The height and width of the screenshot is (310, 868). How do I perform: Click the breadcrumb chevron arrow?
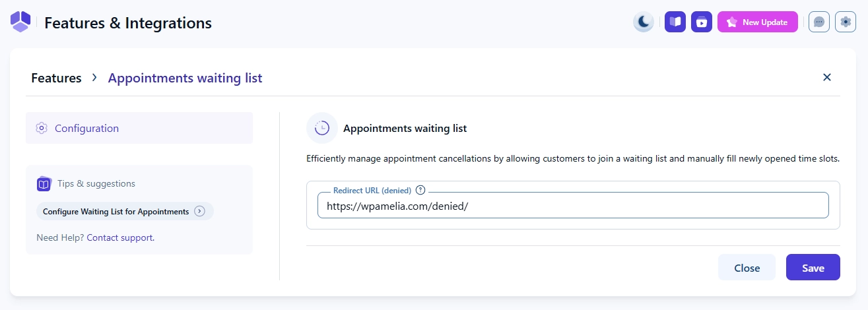click(94, 78)
